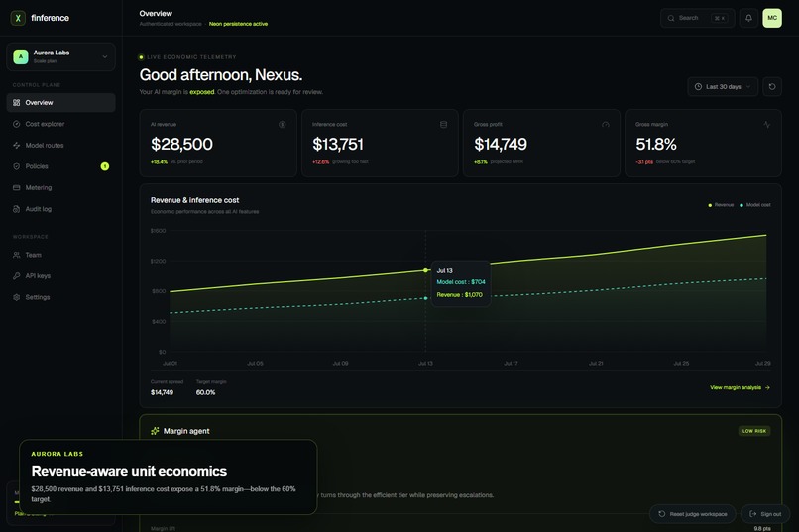
Task: Go to API keys
Action: [x=60, y=276]
